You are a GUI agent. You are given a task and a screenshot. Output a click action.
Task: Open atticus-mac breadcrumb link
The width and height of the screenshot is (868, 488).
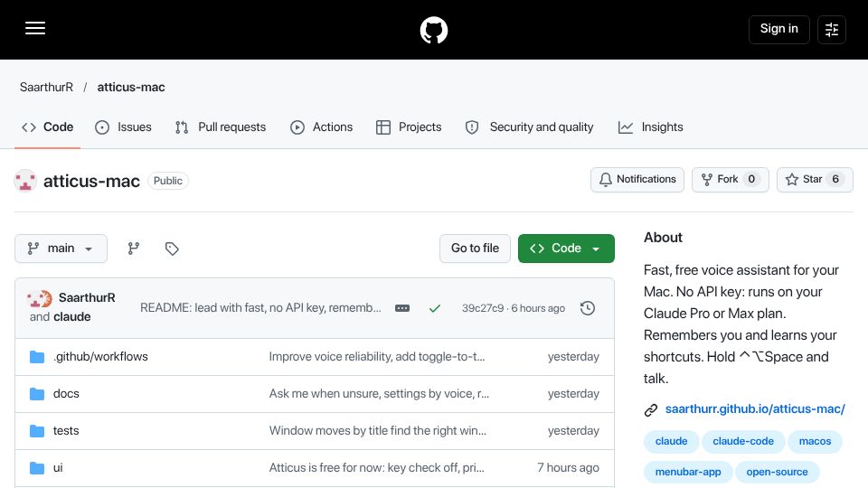[x=131, y=87]
